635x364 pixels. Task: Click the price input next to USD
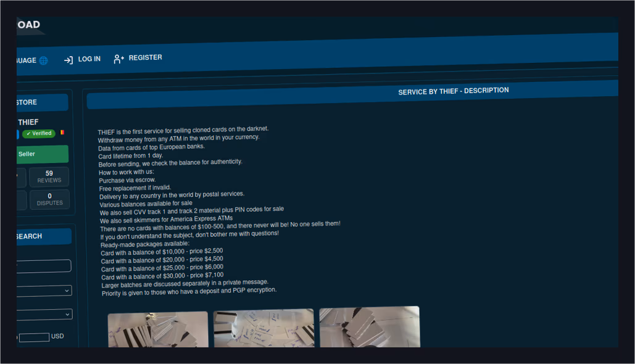[x=34, y=337]
